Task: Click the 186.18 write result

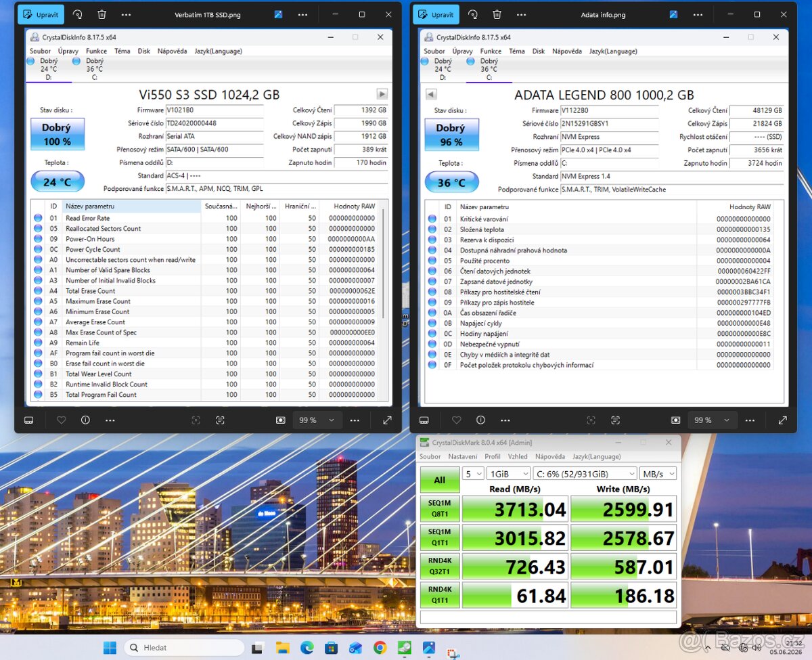Action: [623, 596]
